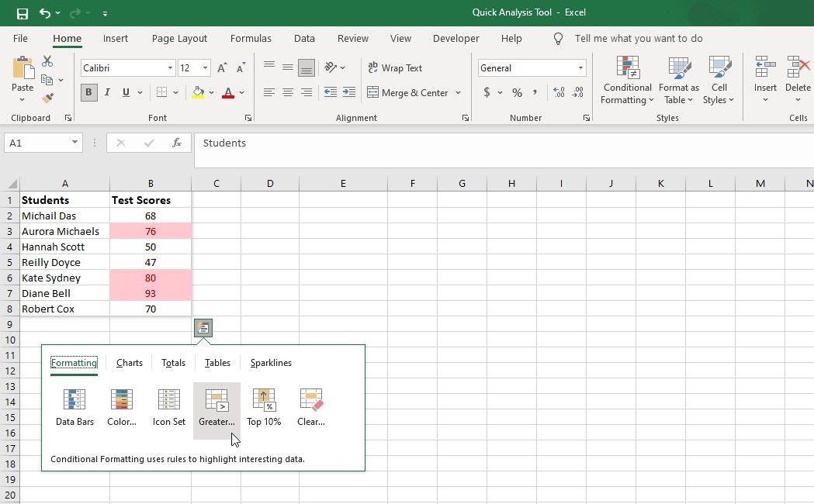Apply Data Bars formatting from Quick Analysis

(74, 407)
